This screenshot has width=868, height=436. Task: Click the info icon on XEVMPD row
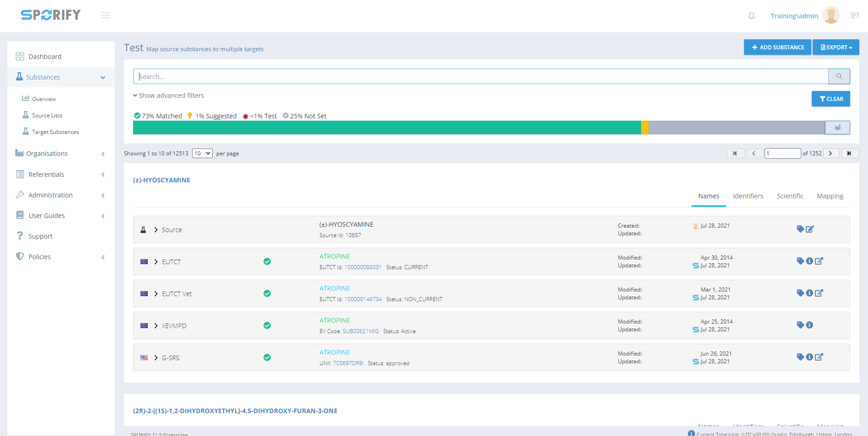pos(809,325)
